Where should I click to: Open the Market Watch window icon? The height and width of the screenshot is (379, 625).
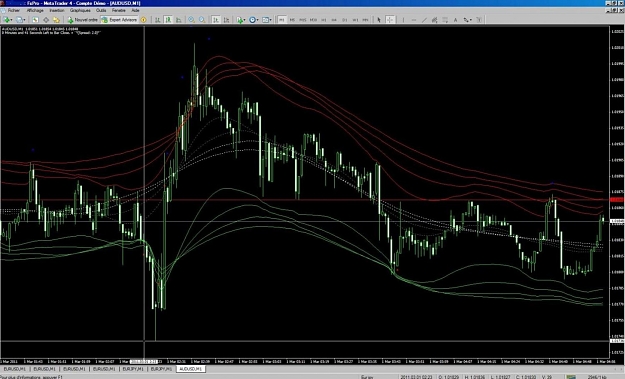pyautogui.click(x=35, y=20)
